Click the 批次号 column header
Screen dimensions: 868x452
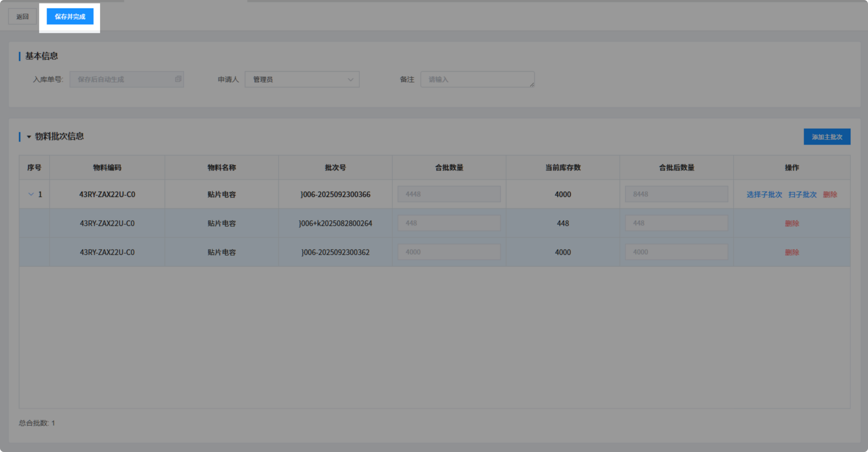click(x=335, y=168)
